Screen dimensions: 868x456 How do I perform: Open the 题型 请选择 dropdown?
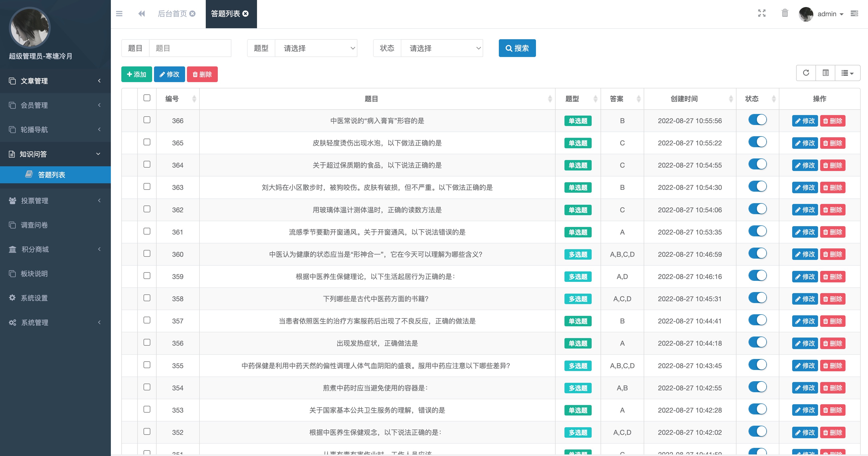(316, 48)
